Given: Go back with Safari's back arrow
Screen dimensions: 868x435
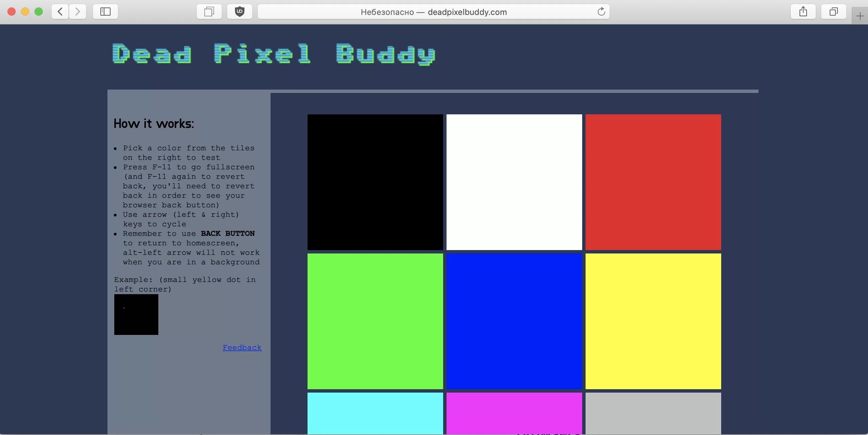Looking at the screenshot, I should (x=60, y=12).
